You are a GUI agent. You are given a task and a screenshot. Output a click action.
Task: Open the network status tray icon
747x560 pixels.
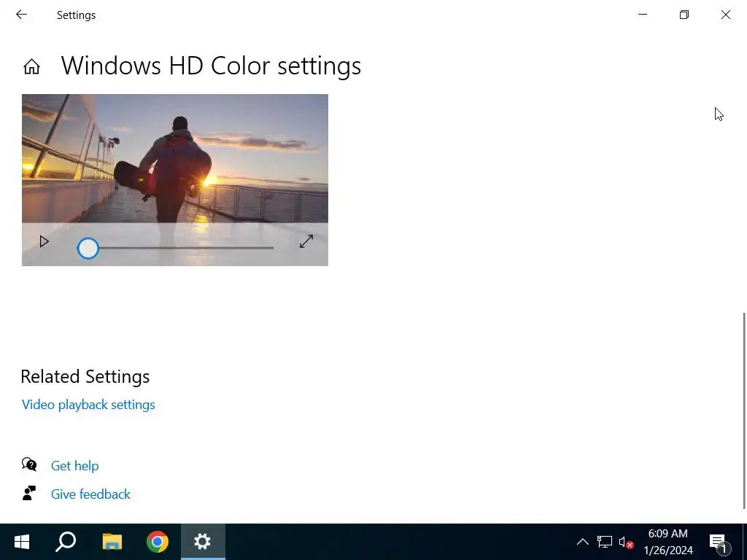605,542
